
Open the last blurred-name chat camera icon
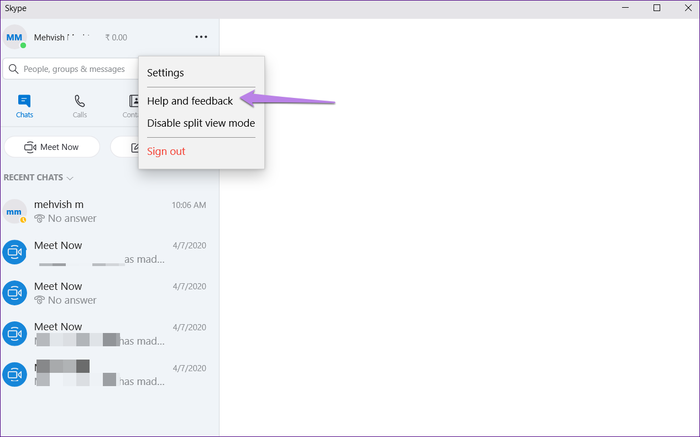[15, 375]
